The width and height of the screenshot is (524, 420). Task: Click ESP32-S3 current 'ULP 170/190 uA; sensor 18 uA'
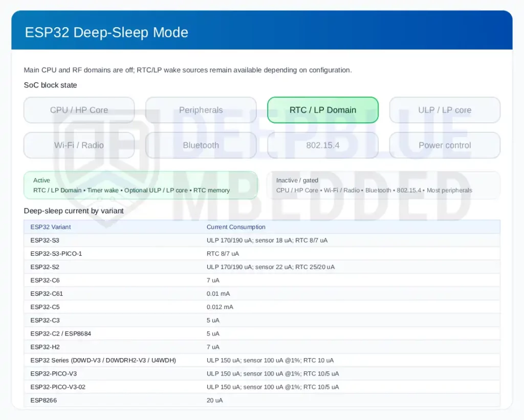click(x=249, y=240)
